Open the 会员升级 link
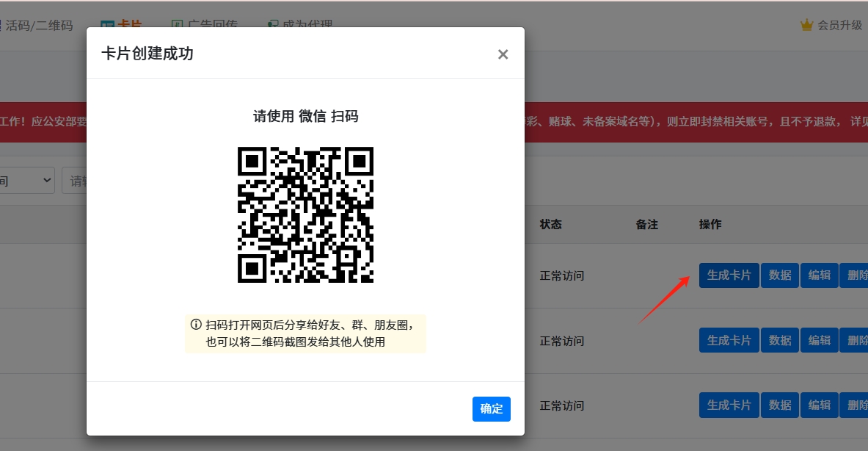 point(840,25)
